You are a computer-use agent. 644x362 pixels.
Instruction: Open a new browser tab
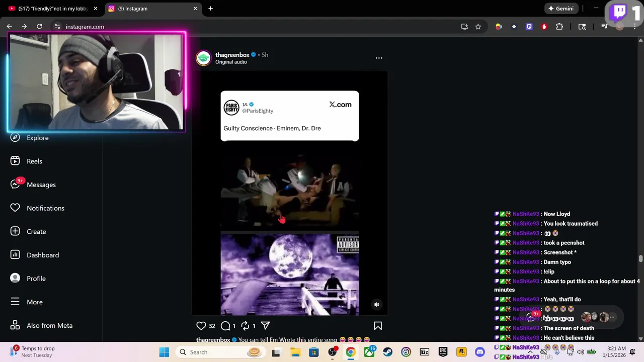[210, 9]
